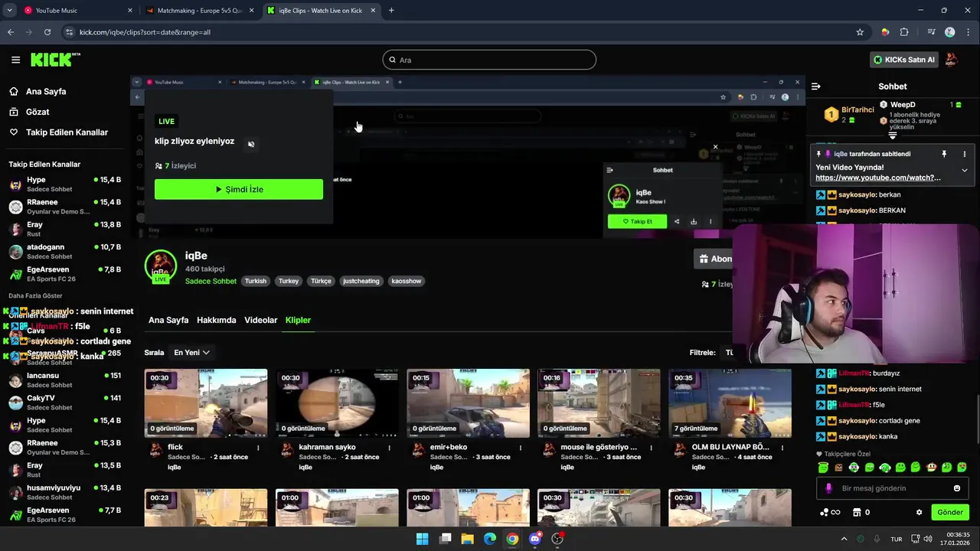Click the kaosshow tag

[407, 281]
